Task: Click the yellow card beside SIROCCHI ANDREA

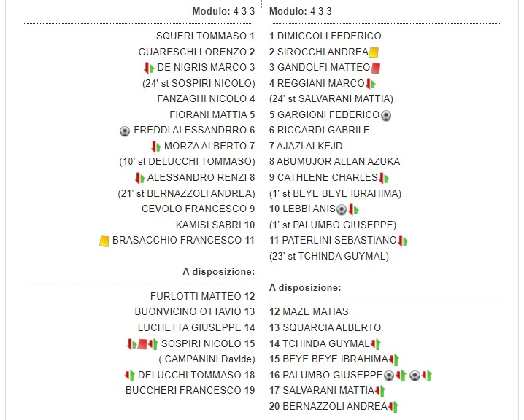Action: tap(374, 52)
